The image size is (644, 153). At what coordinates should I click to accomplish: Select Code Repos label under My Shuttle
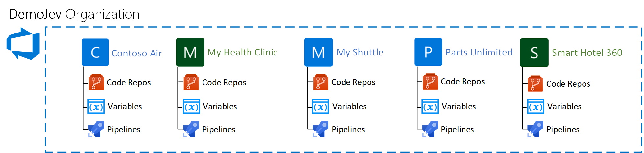point(353,82)
